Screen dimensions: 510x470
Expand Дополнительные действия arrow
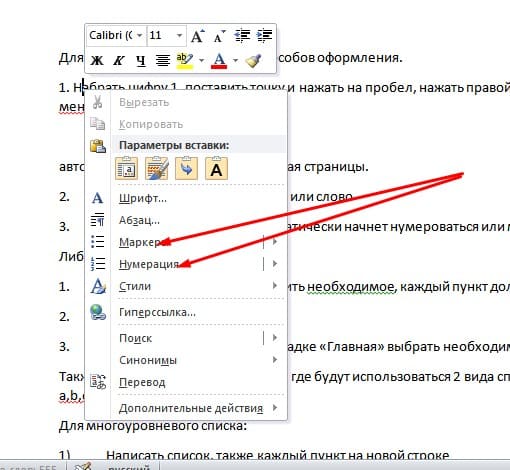point(275,408)
